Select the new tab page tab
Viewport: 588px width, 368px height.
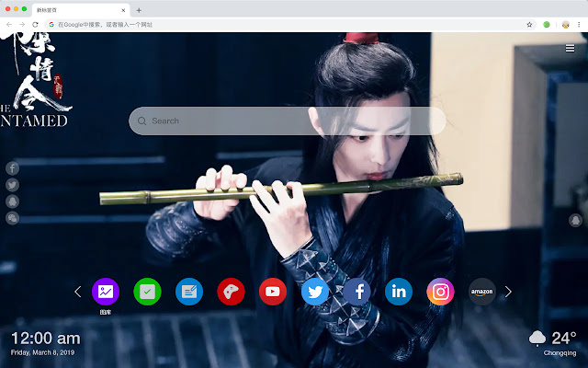point(81,10)
